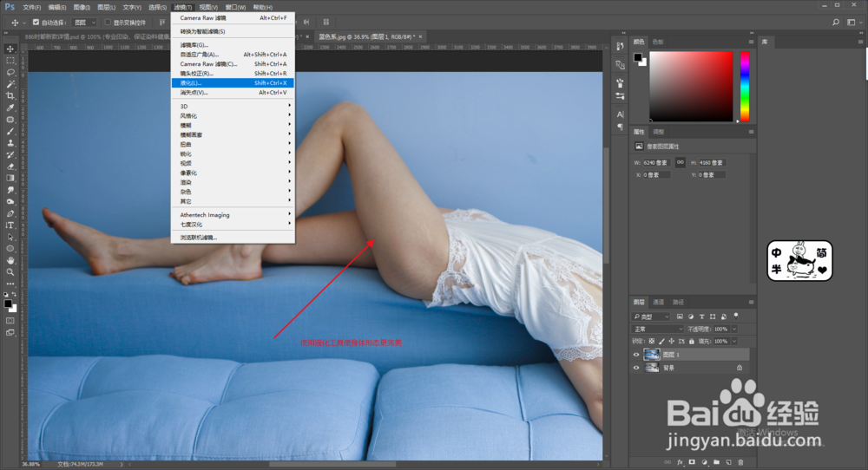
Task: Open the Paragraph panel icon
Action: point(620,127)
